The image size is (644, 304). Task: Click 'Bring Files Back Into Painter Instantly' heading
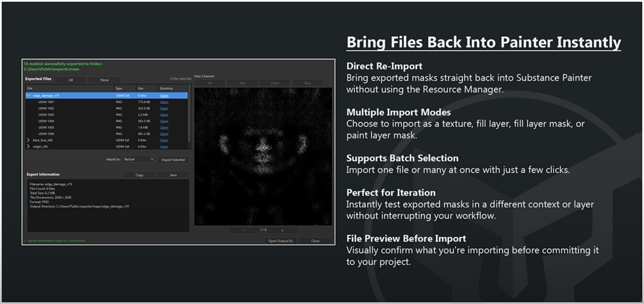point(484,43)
